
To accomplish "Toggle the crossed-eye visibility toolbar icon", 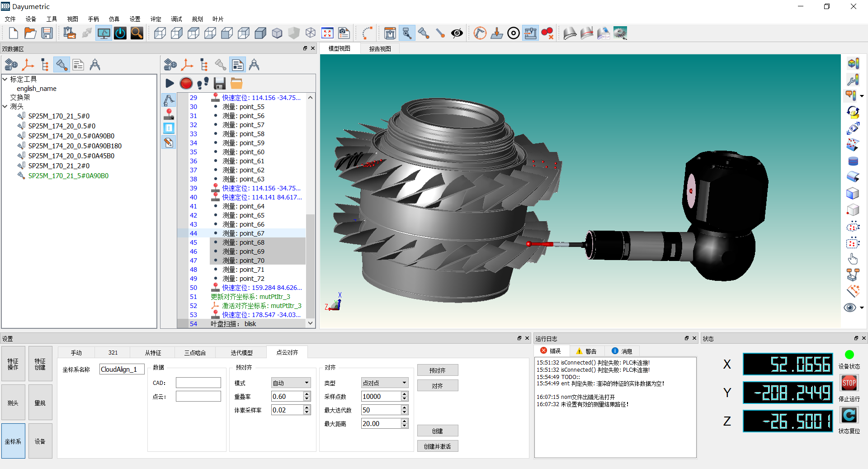I will coord(457,33).
